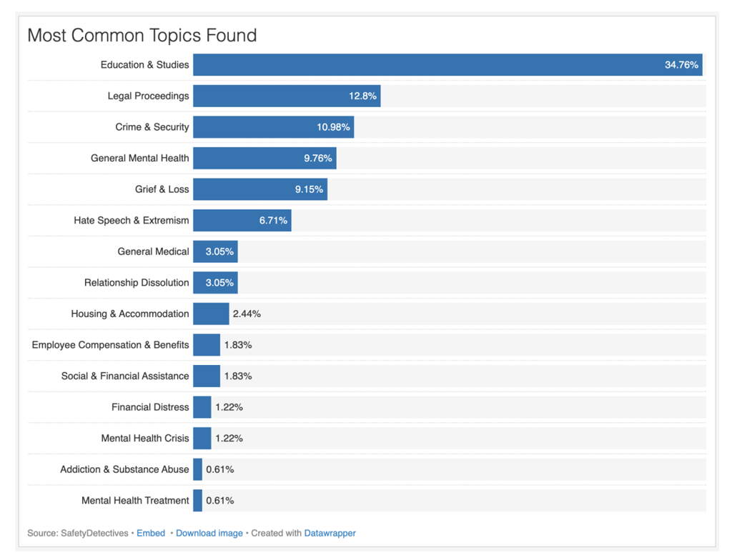Image resolution: width=732 pixels, height=560 pixels.
Task: Select the Mental Health Crisis bar
Action: click(202, 438)
